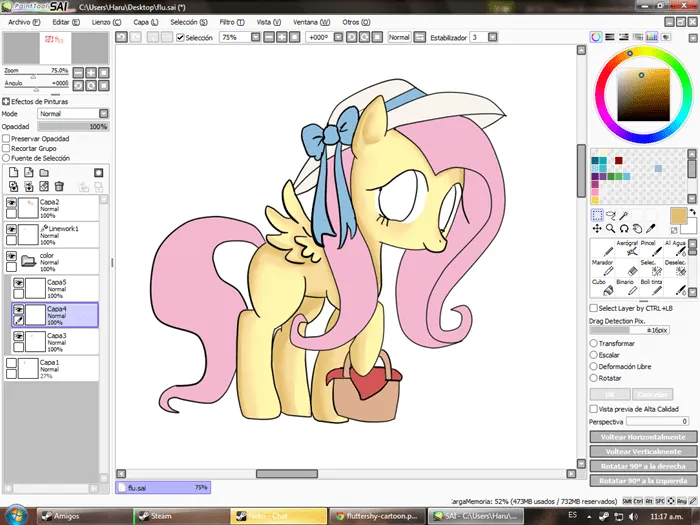Screen dimensions: 700x525
Task: Hide the Capa5 layer
Action: (x=19, y=283)
